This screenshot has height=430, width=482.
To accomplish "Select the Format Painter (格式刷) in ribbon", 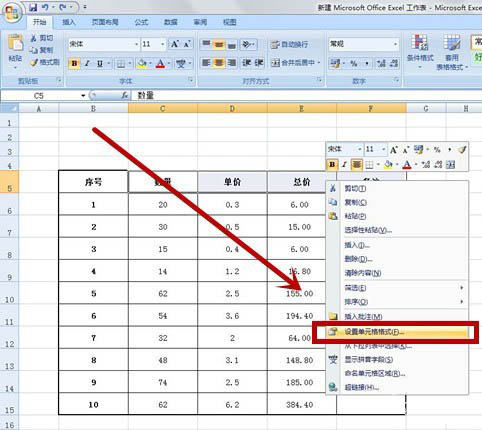I will pyautogui.click(x=44, y=62).
